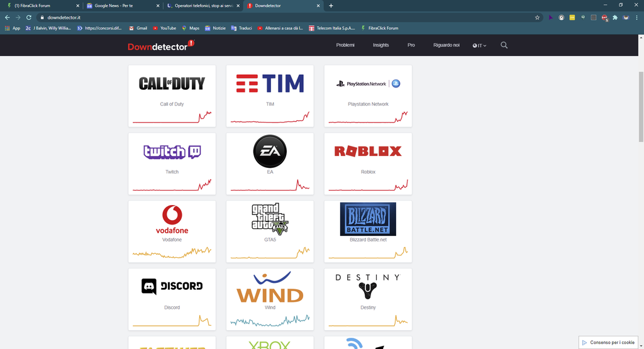Switch to the Google News tab
This screenshot has height=349, width=644.
[123, 6]
